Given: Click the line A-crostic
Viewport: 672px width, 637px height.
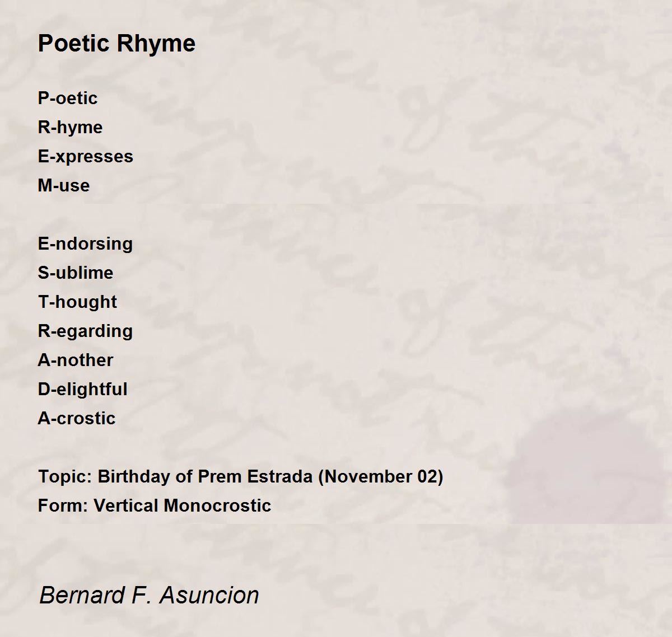Looking at the screenshot, I should tap(77, 418).
